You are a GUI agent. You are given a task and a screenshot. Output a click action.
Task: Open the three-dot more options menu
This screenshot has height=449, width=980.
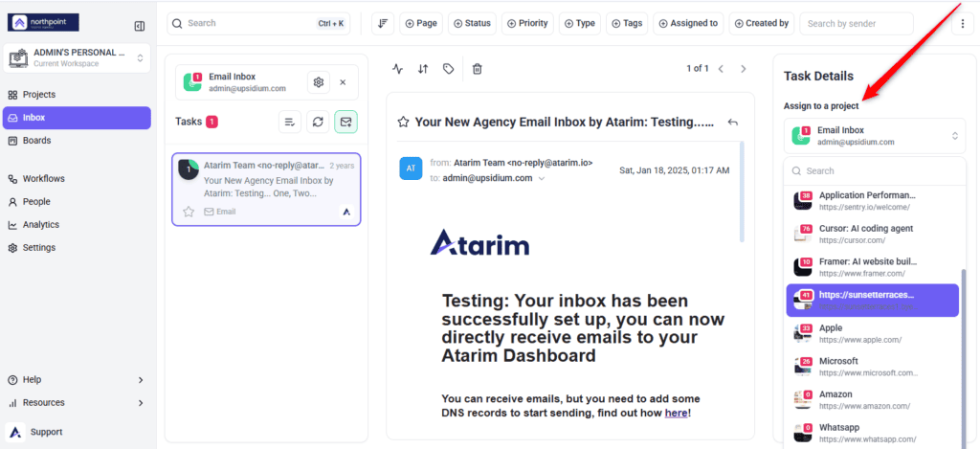(963, 24)
